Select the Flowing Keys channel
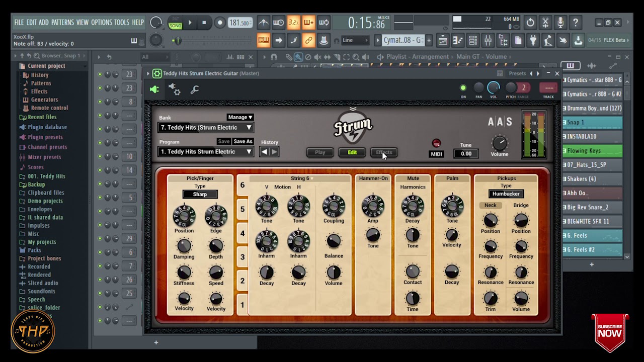 (x=592, y=150)
